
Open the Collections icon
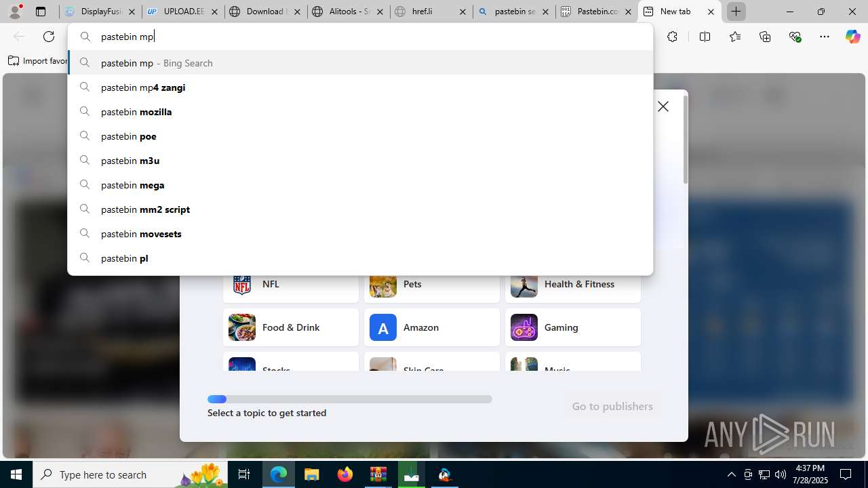765,37
